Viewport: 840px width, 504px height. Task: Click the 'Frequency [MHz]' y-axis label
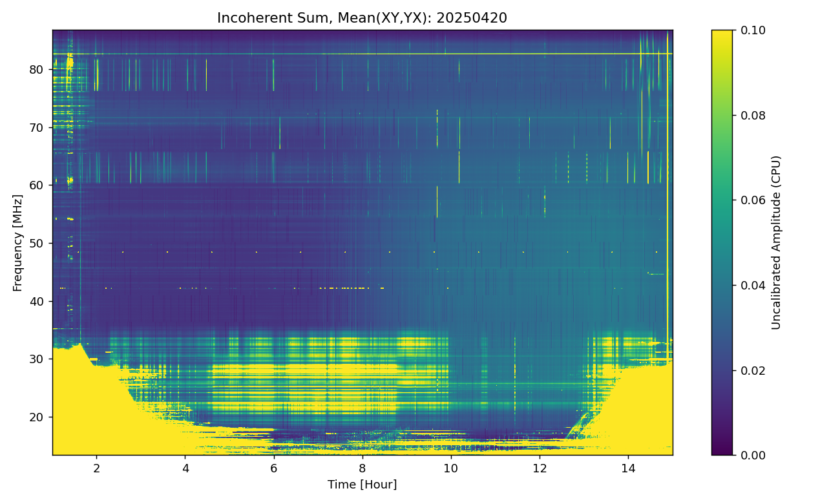(x=17, y=243)
